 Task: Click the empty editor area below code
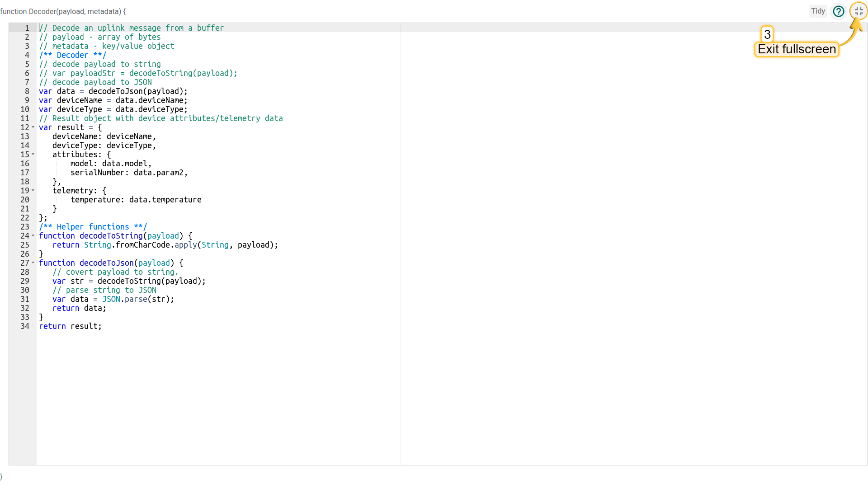(217, 398)
